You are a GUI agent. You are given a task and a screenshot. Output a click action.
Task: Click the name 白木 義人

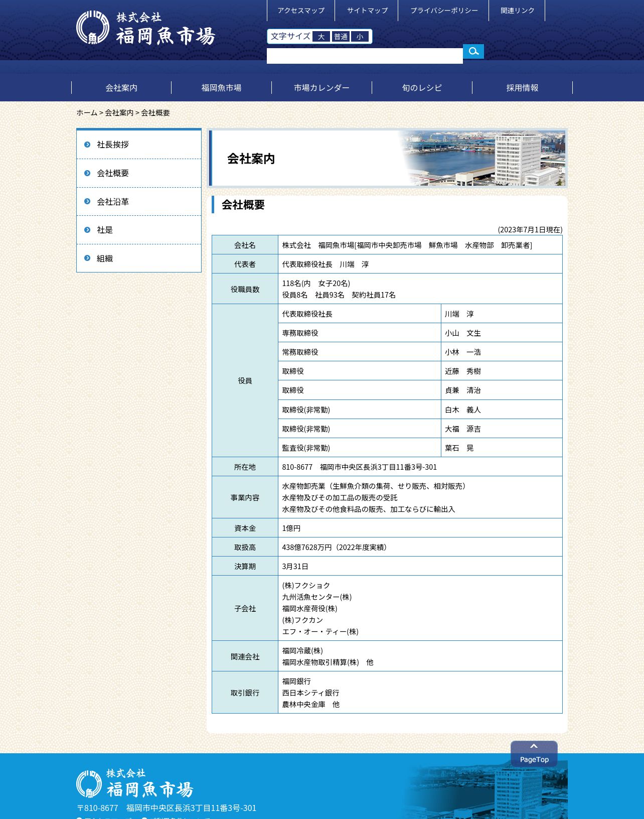click(463, 409)
